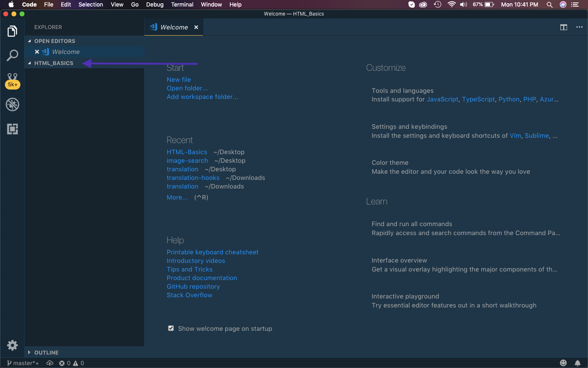Screen dimensions: 588x368
Task: Open the Edit menu
Action: (x=66, y=4)
